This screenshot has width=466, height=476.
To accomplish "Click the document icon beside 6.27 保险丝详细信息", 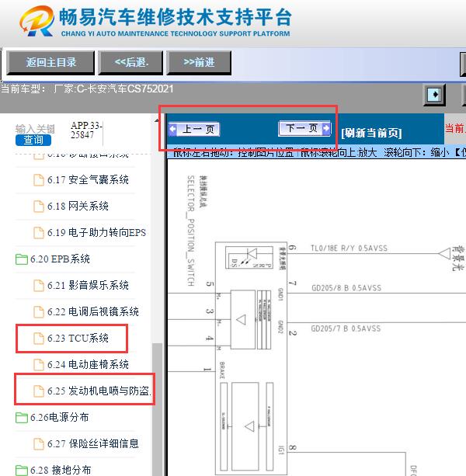I will (39, 444).
